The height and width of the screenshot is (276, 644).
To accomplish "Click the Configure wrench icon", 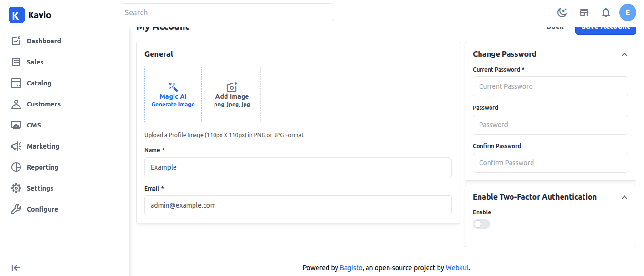I will [x=16, y=209].
